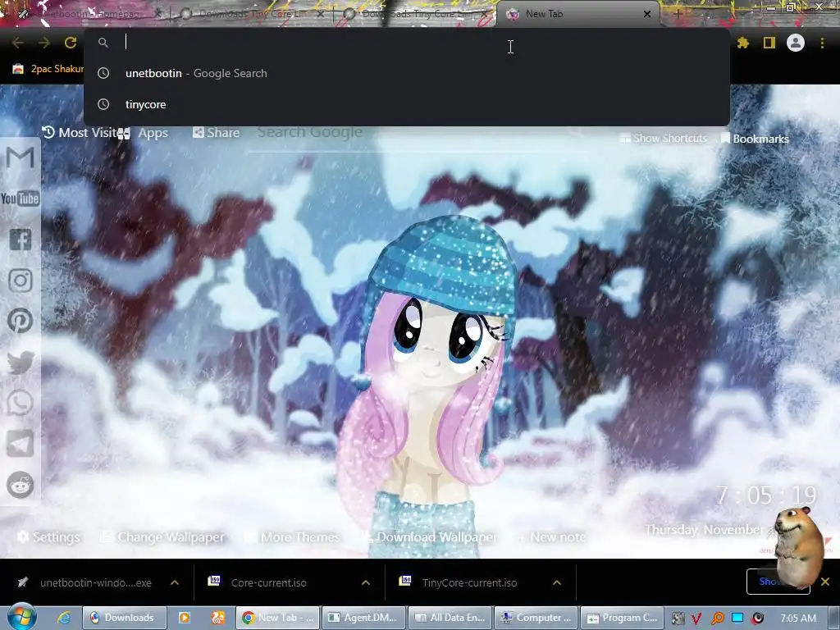The image size is (840, 630).
Task: Open unetbootin-windo....exe download
Action: pos(85,582)
